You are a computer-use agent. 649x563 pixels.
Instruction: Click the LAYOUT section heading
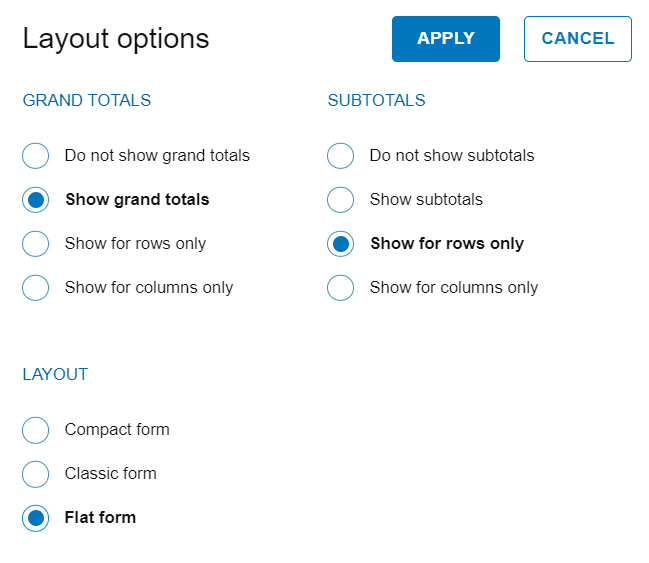[55, 374]
